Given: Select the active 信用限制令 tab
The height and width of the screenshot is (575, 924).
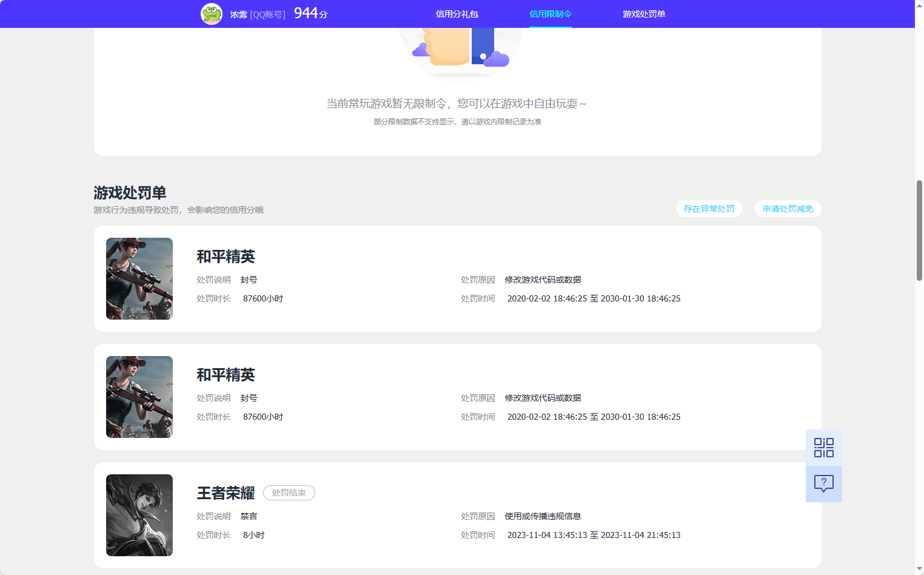Looking at the screenshot, I should (x=549, y=13).
